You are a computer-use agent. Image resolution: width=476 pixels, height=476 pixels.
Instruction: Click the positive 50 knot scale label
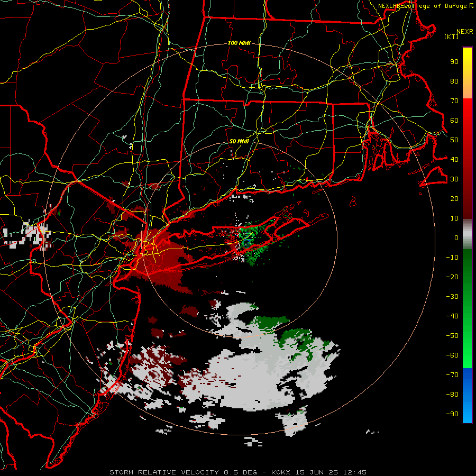coord(454,140)
